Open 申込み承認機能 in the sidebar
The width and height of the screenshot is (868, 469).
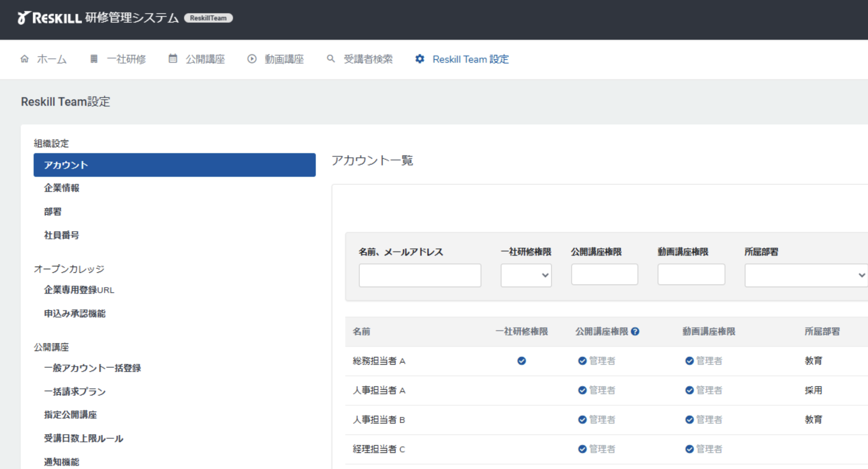point(75,313)
